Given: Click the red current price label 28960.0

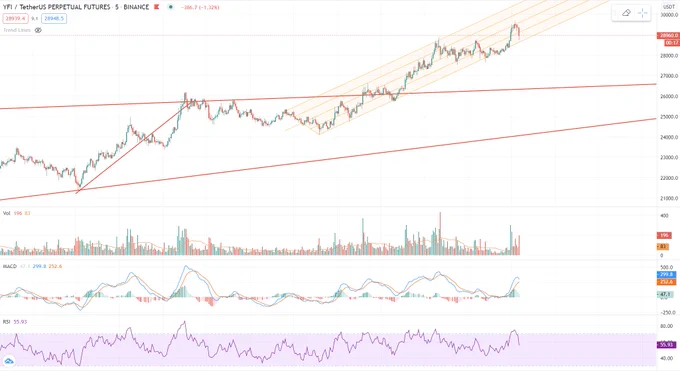Looking at the screenshot, I should tap(668, 36).
